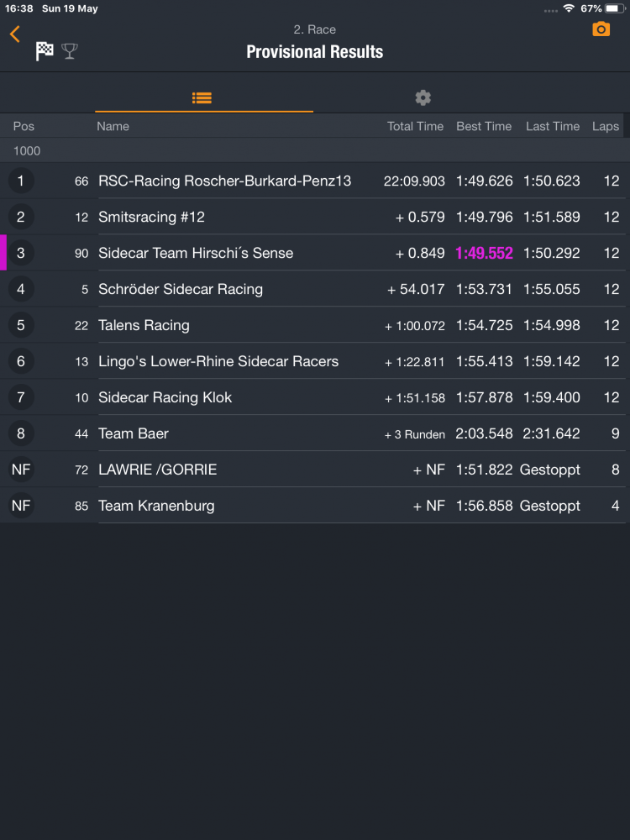Click the Last Time column header
The width and height of the screenshot is (630, 840).
pos(553,127)
